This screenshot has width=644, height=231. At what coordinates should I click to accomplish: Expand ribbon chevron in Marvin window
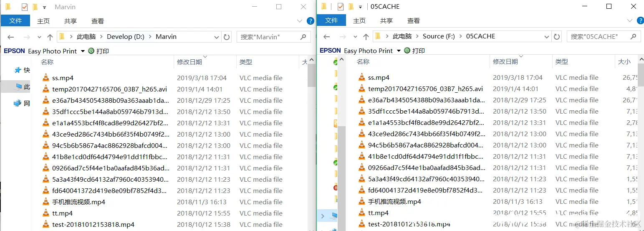click(x=300, y=21)
